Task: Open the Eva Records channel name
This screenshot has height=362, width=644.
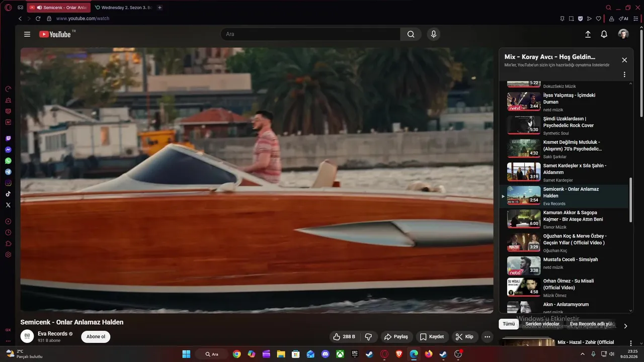Action: (52, 334)
